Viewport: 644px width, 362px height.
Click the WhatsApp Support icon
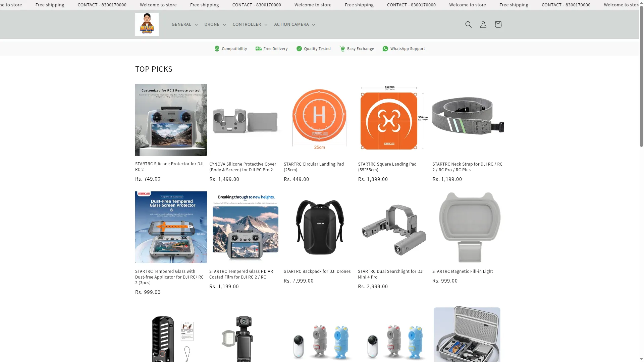[x=385, y=49]
